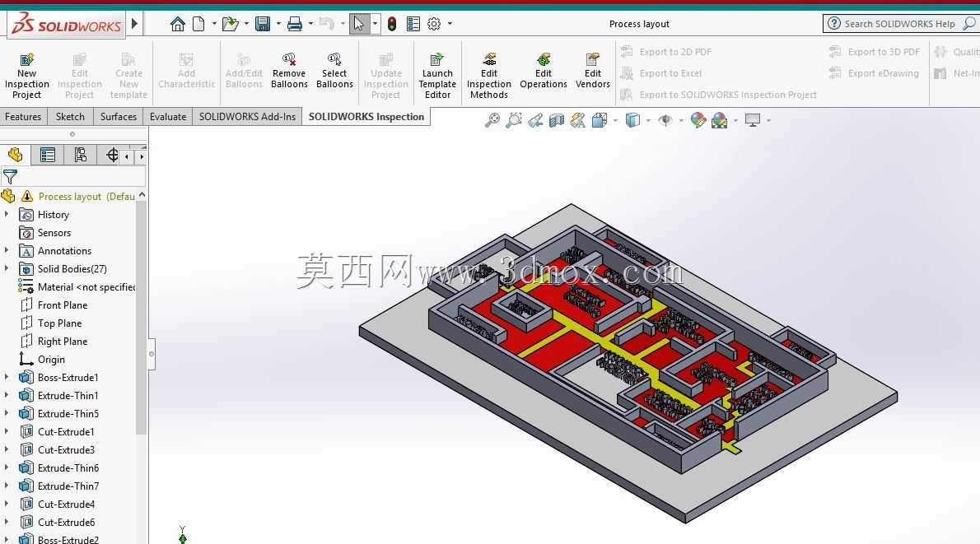Switch to FeatureManager design tree tab icon
Viewport: 980px width, 544px height.
pyautogui.click(x=15, y=155)
